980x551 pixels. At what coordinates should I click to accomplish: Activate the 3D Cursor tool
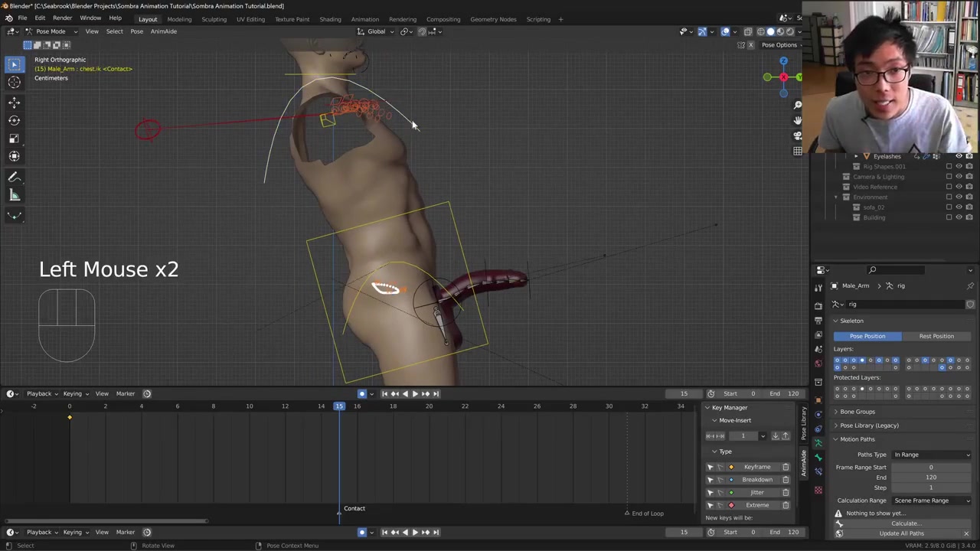(x=14, y=83)
